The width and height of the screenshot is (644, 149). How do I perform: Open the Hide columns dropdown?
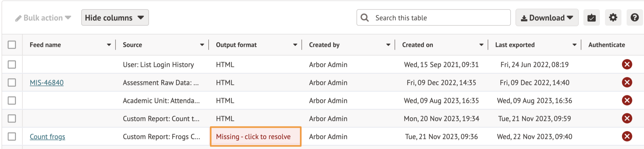(x=115, y=17)
